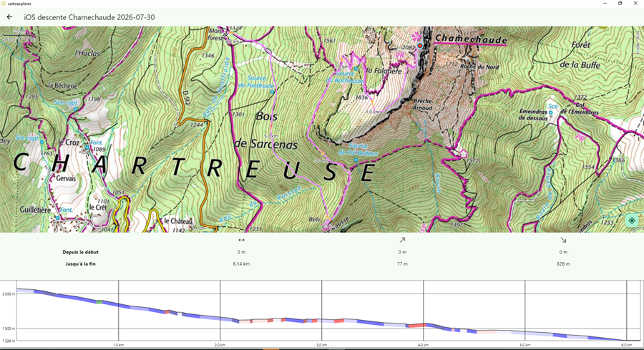Click the le Château label

178,221
